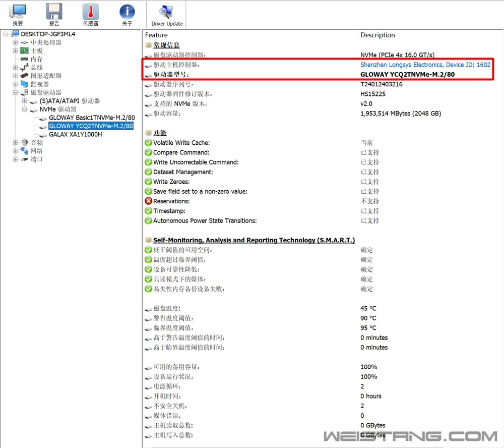Click the 磁盘驱动器 disk drives icon
The image size is (504, 448).
click(24, 92)
